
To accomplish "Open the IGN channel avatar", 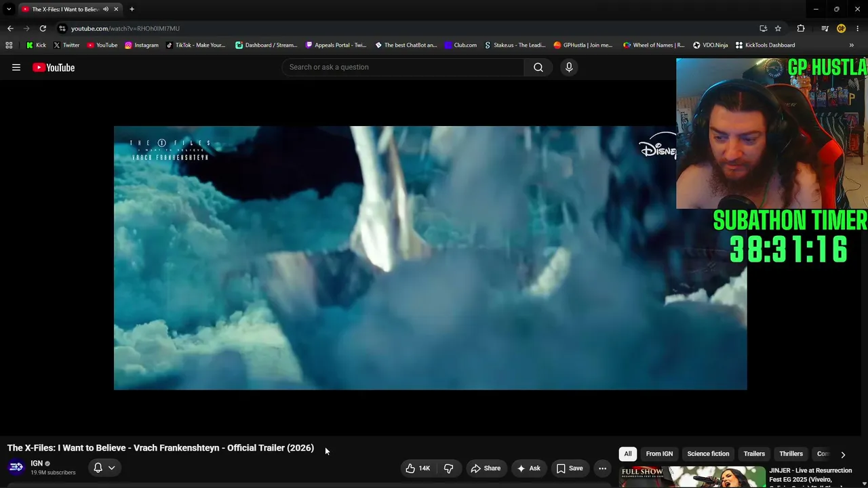I will click(16, 467).
